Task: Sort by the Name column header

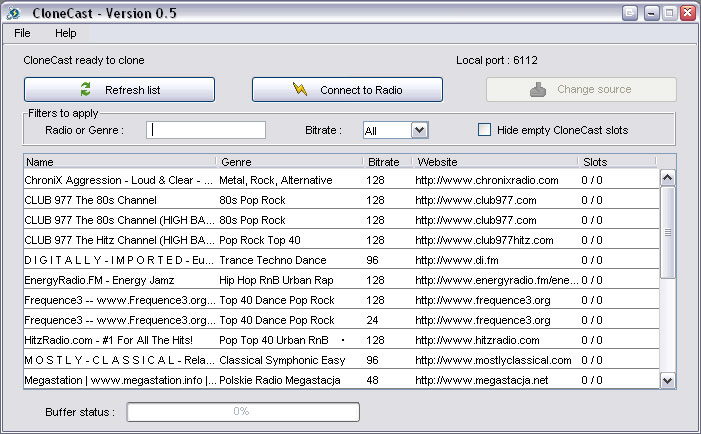Action: [x=120, y=162]
